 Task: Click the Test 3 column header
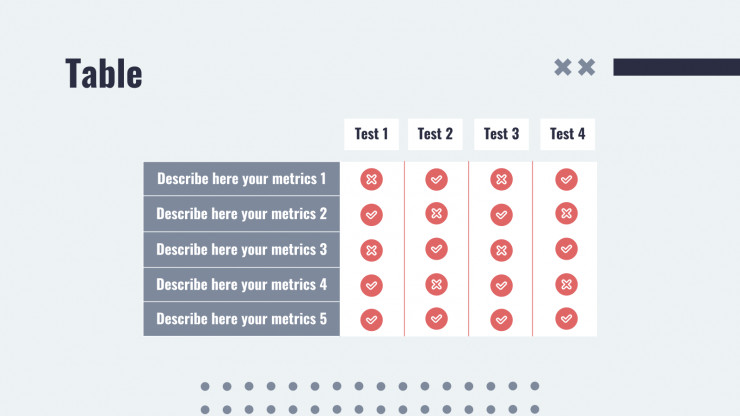pos(501,134)
